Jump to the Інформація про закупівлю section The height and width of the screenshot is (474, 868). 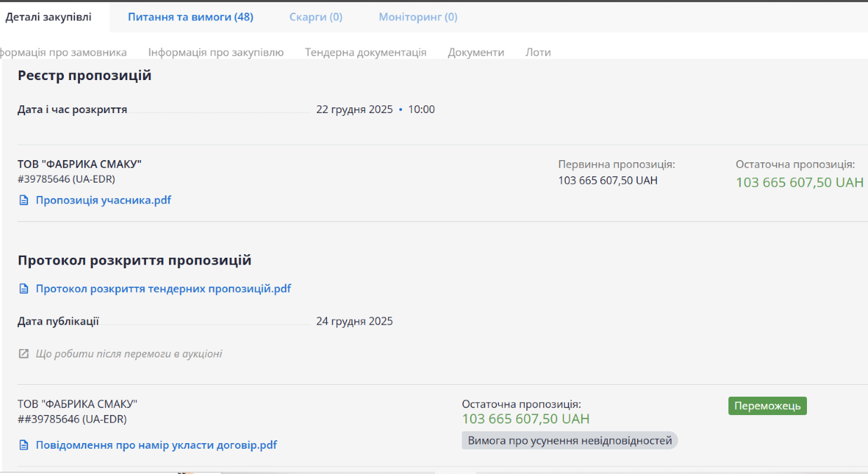pos(216,52)
